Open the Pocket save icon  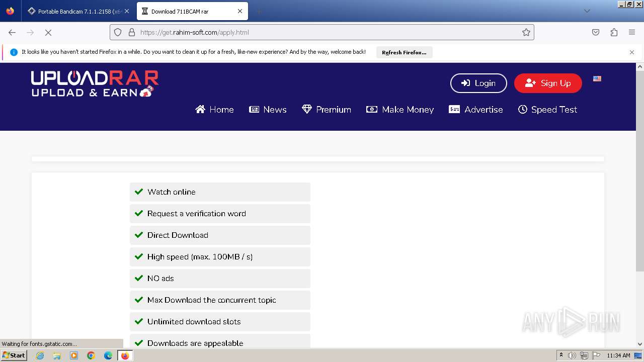point(596,32)
